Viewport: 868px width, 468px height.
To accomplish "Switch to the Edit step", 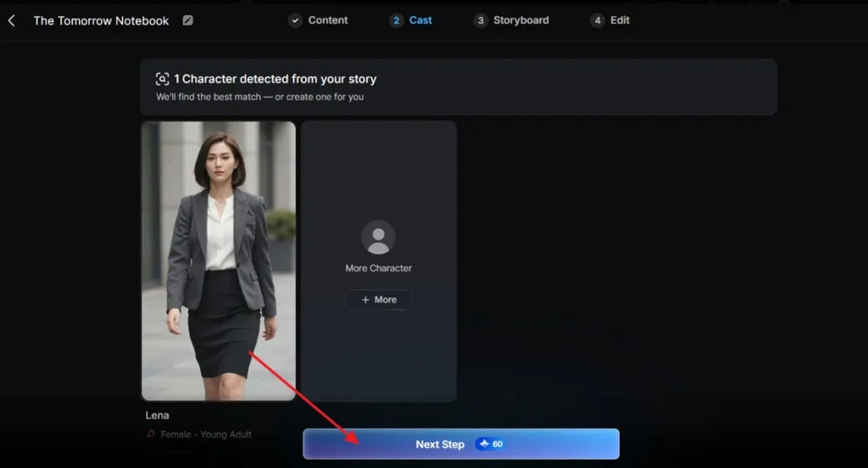I will (620, 20).
